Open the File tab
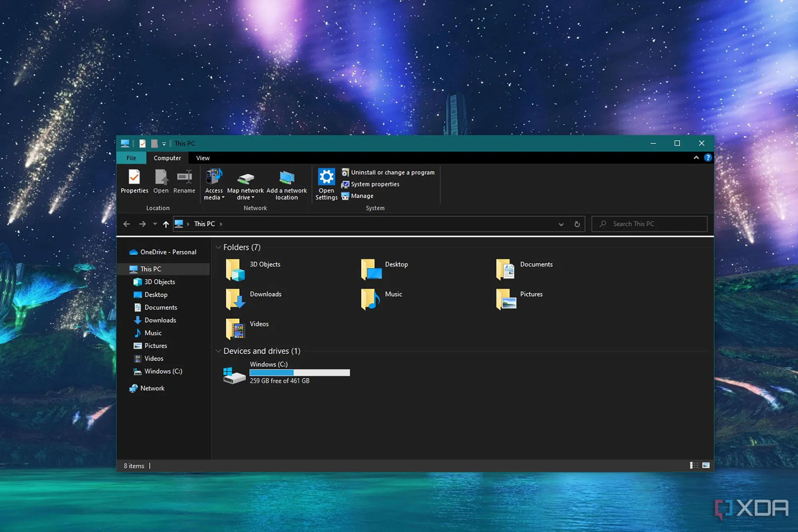The height and width of the screenshot is (532, 798). [131, 158]
